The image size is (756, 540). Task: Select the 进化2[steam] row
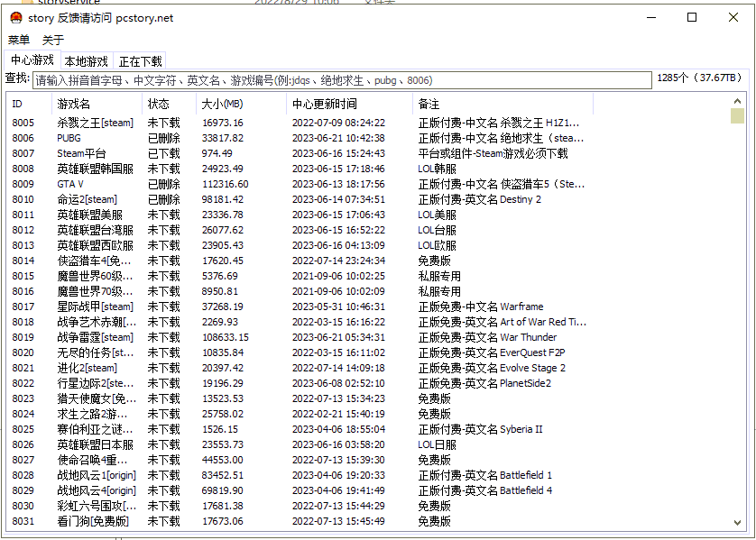(300, 369)
